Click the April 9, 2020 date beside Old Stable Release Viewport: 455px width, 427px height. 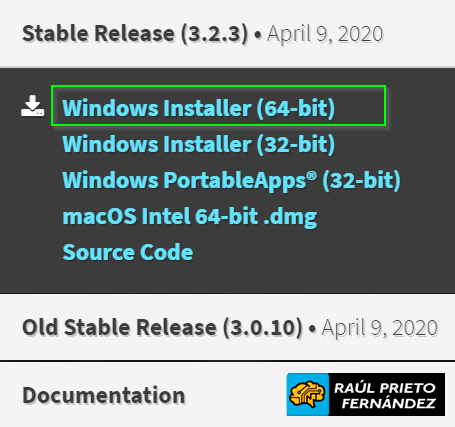379,327
